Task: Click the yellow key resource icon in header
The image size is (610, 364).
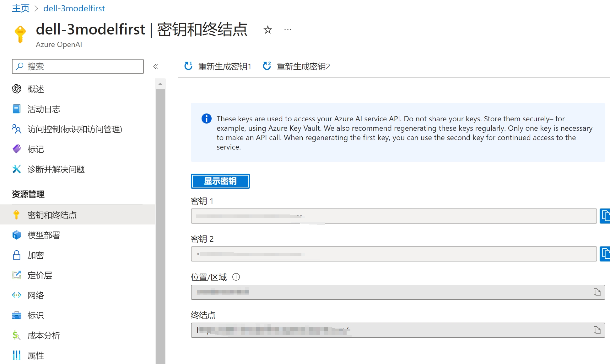Action: pyautogui.click(x=20, y=34)
